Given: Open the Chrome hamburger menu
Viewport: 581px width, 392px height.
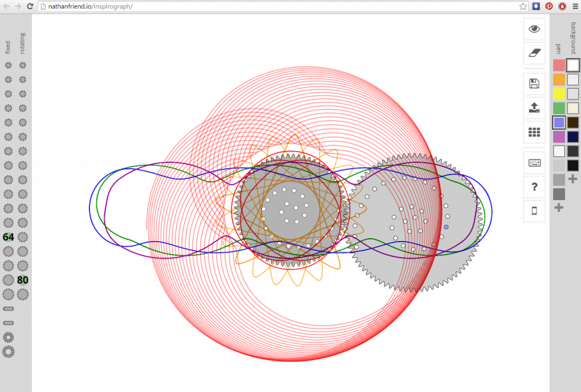Looking at the screenshot, I should 575,7.
